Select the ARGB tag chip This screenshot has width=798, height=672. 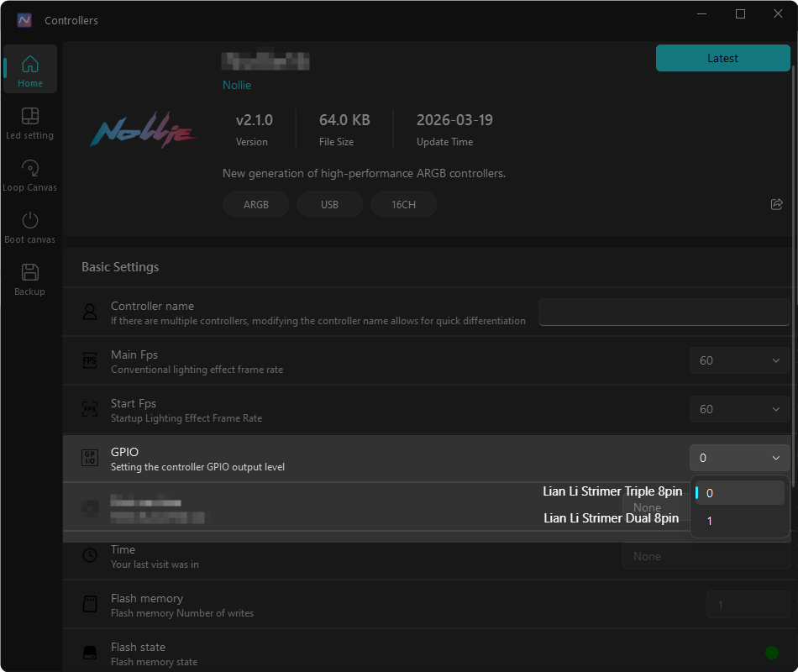(x=256, y=204)
